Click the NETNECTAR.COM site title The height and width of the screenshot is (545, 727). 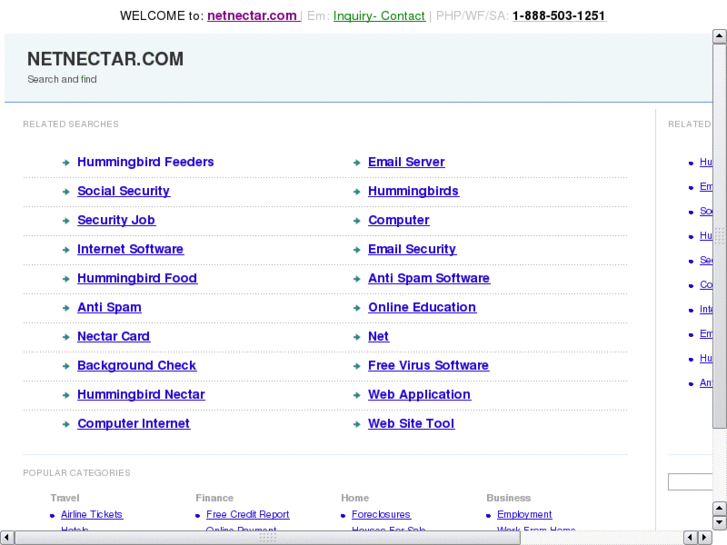(105, 59)
